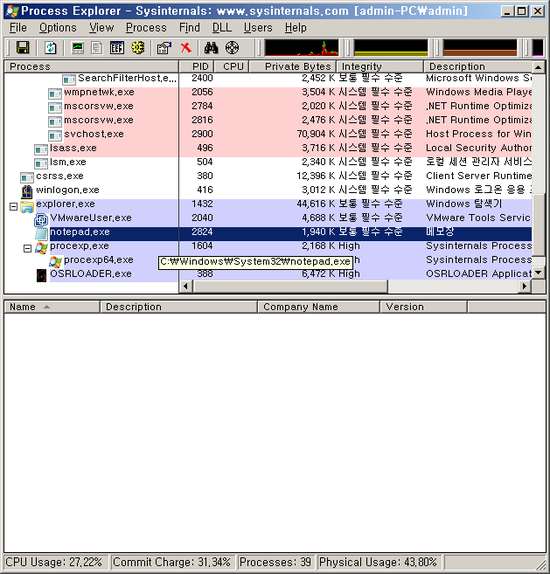Screen dimensions: 550x574
Task: Click the crosshair Find Window's Process icon
Action: point(232,48)
